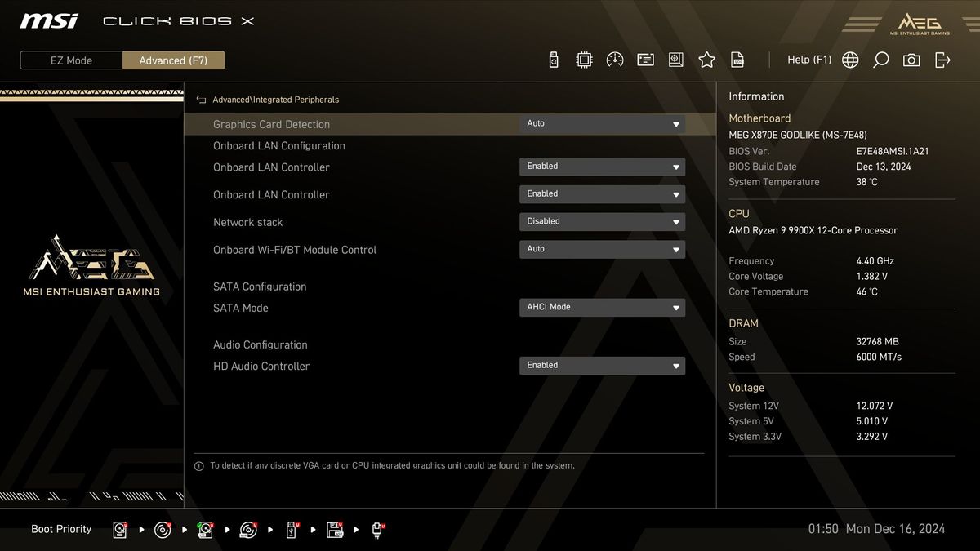Open HD Audio Controller dropdown
Screen dimensions: 980x551
pyautogui.click(x=602, y=366)
